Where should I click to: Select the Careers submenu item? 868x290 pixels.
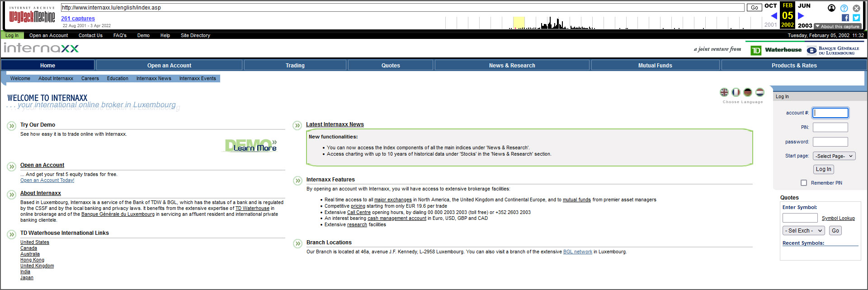pos(90,79)
